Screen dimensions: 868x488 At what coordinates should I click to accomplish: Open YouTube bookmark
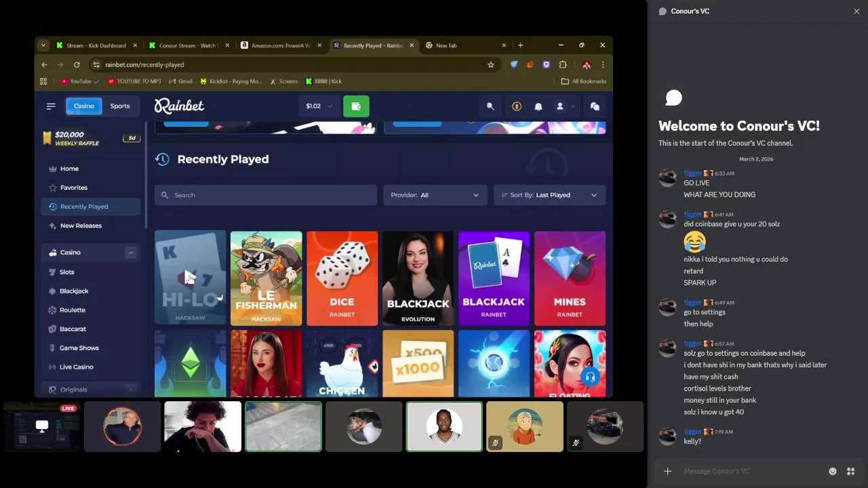[80, 81]
